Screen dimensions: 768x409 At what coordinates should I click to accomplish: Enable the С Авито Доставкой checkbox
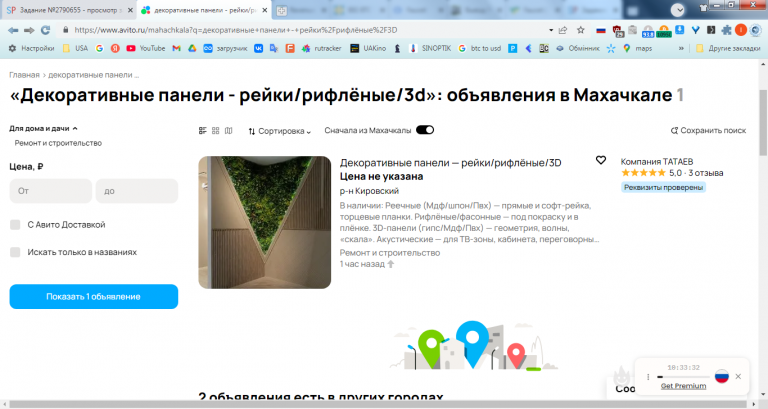(x=15, y=225)
